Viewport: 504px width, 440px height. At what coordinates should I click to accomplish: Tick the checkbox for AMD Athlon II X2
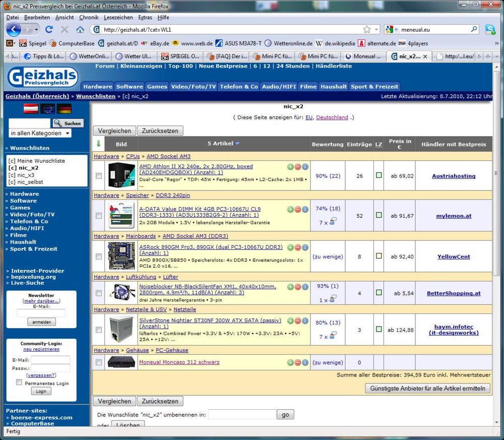pos(99,176)
